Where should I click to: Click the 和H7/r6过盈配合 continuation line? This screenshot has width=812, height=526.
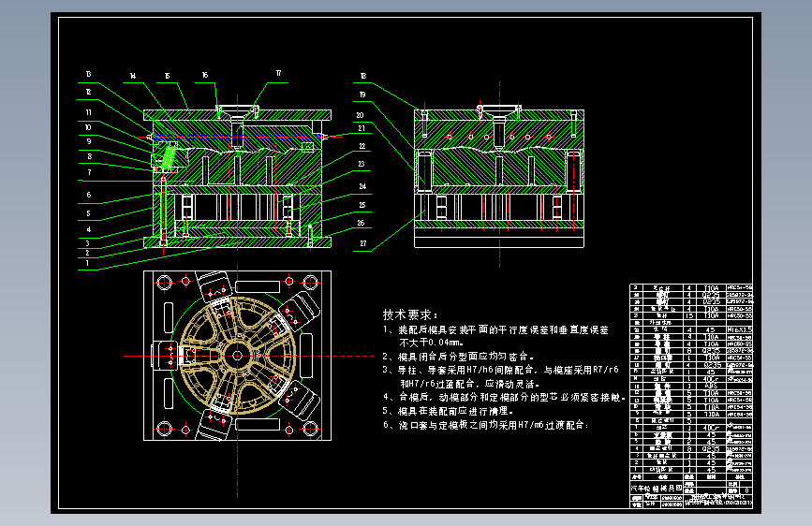[470, 384]
